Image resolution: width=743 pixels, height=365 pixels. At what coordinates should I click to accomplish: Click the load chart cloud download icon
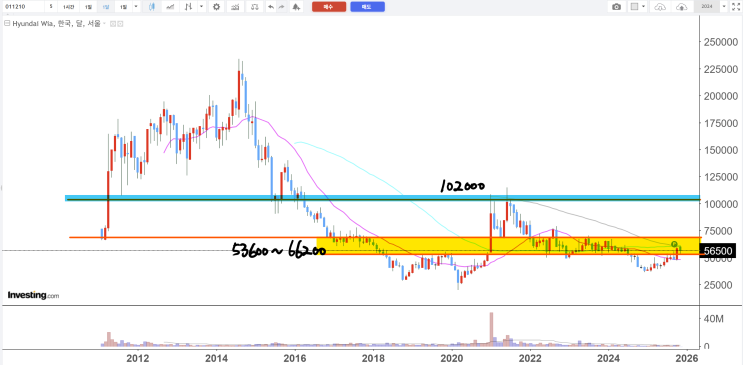pyautogui.click(x=661, y=7)
